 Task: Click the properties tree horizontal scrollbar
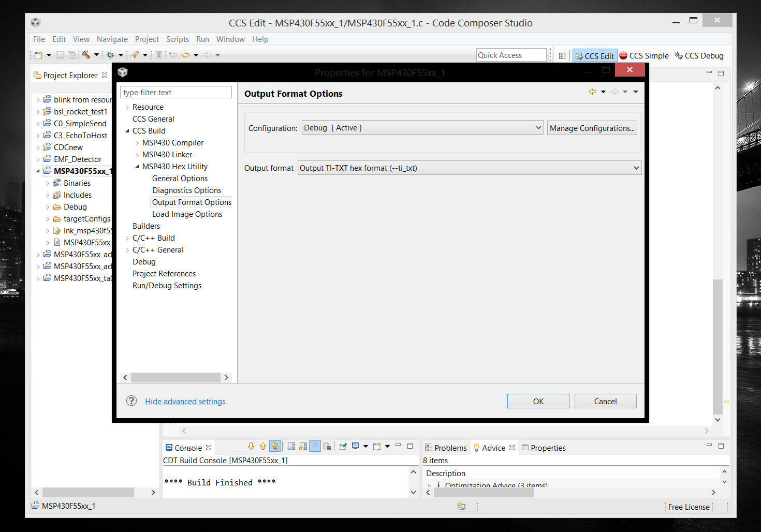point(175,377)
